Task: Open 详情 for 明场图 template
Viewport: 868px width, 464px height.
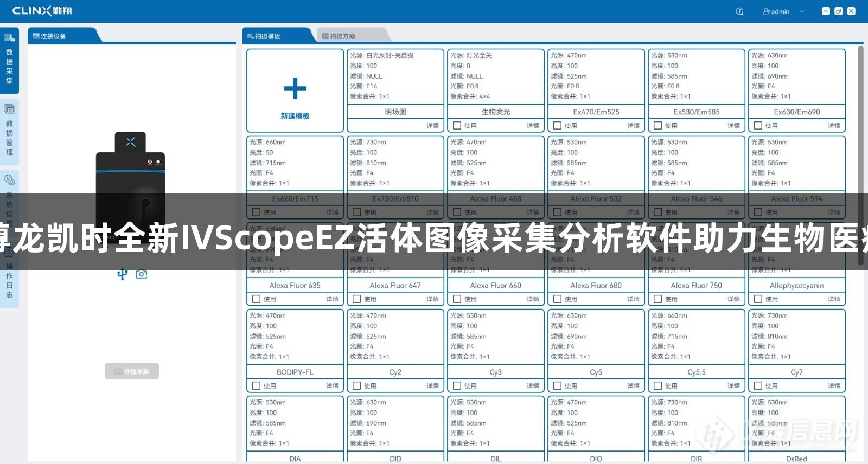Action: coord(432,126)
